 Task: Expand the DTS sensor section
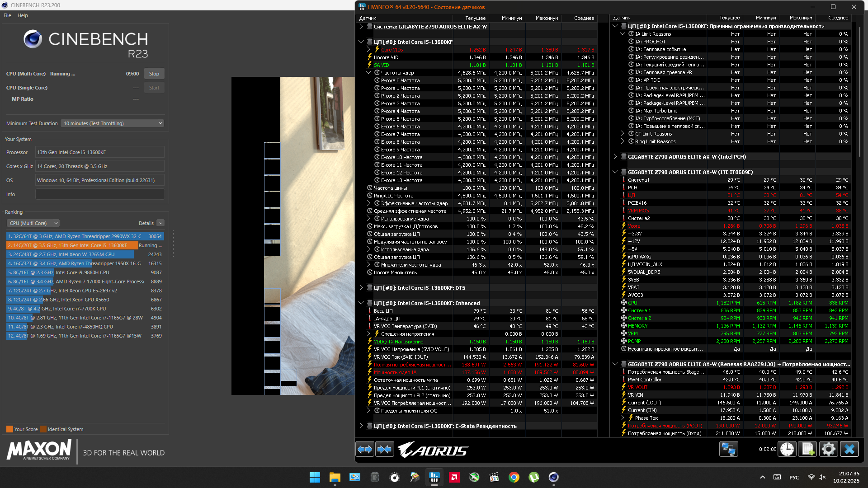pos(361,288)
